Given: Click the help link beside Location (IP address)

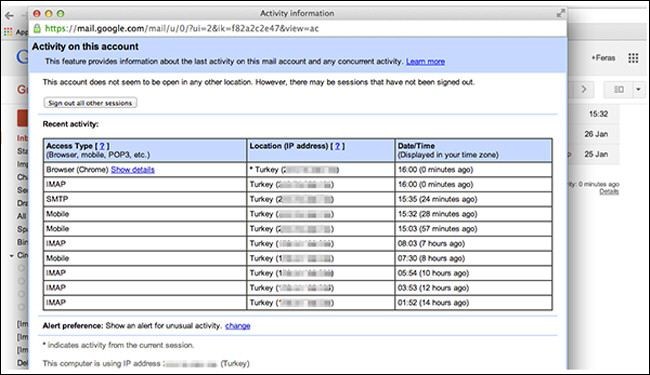Looking at the screenshot, I should click(x=337, y=146).
